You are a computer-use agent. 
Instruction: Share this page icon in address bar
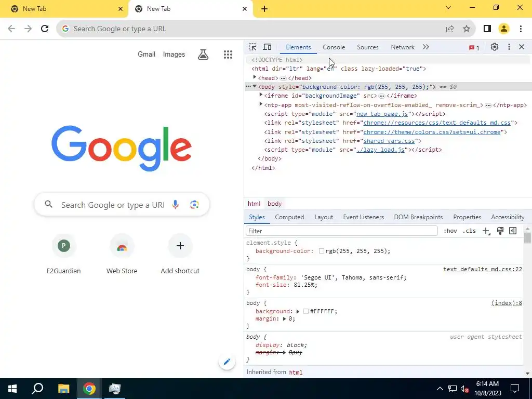pyautogui.click(x=450, y=29)
